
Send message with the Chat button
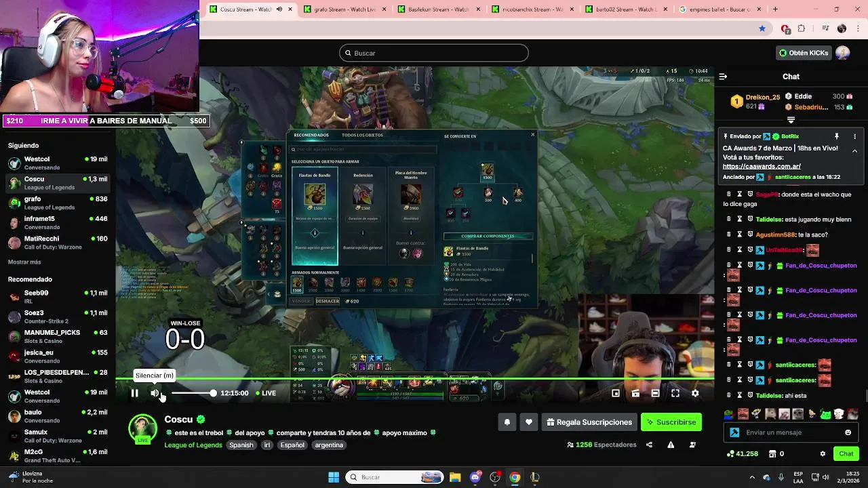coord(846,454)
